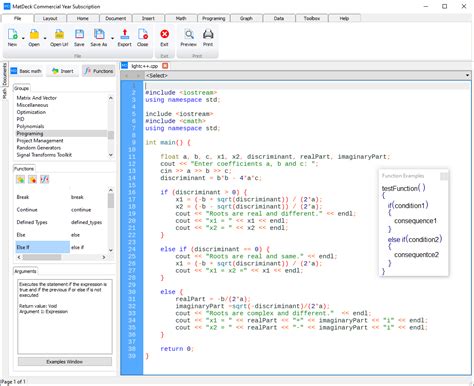Select the Insert panel button in sidebar

63,71
